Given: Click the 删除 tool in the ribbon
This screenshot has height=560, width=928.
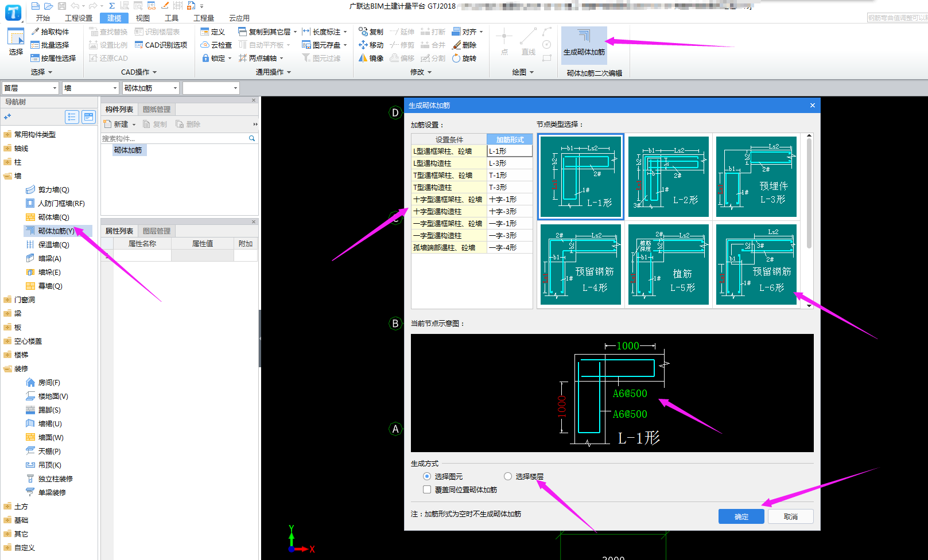Looking at the screenshot, I should [464, 45].
